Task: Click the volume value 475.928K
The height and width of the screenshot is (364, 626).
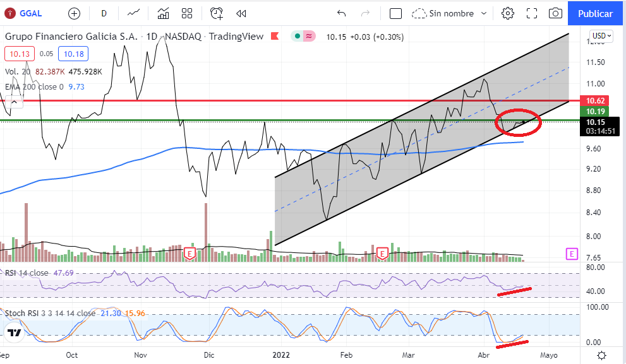Action: point(85,72)
